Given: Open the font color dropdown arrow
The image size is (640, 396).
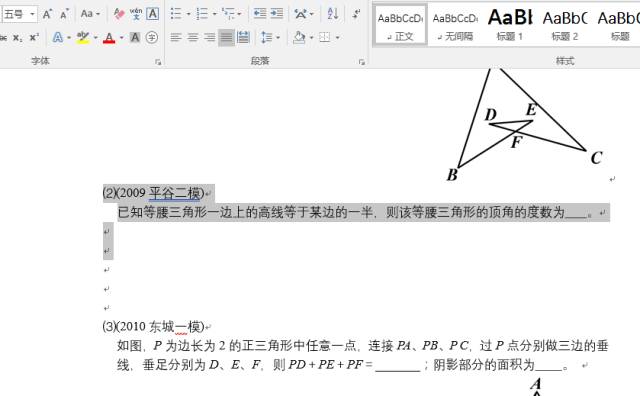Looking at the screenshot, I should pyautogui.click(x=121, y=38).
